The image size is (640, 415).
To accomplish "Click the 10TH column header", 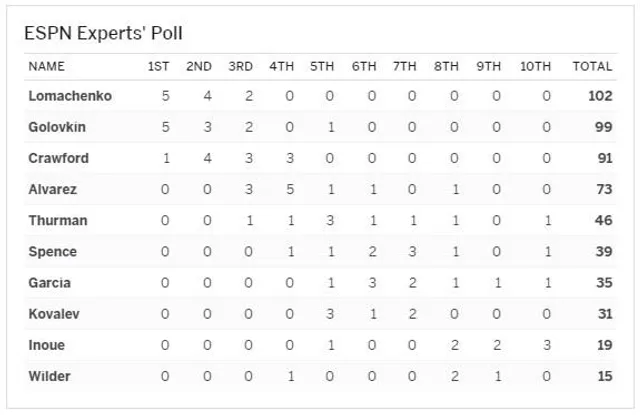I will click(535, 67).
